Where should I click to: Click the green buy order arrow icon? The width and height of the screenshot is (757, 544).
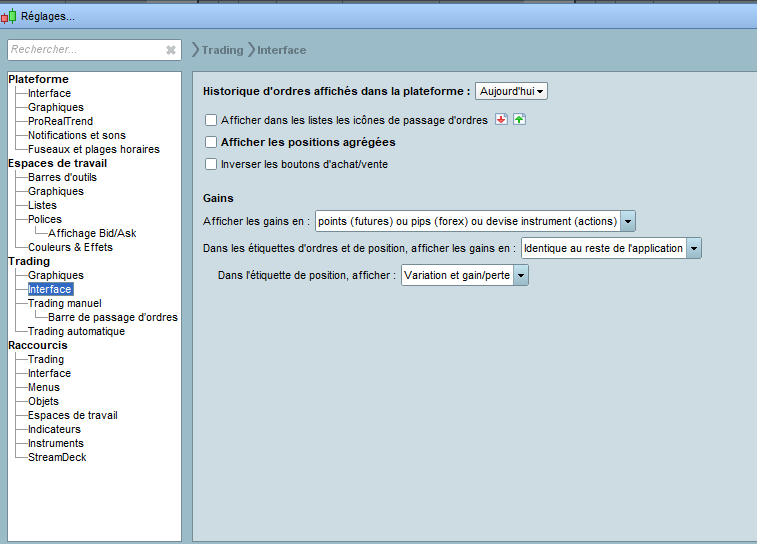coord(519,119)
